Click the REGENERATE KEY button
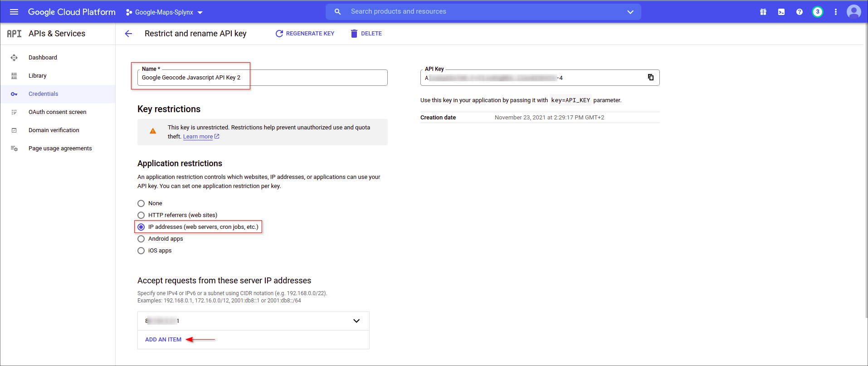This screenshot has height=366, width=868. click(305, 34)
